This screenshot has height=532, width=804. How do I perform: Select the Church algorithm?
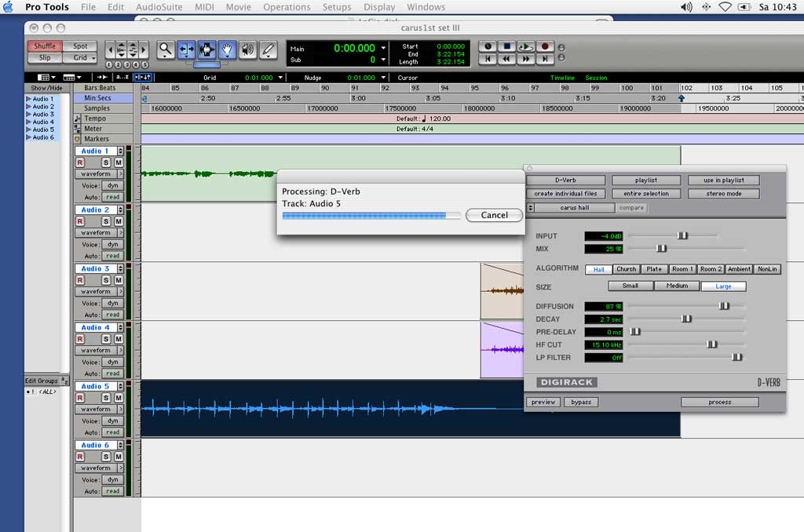[626, 269]
